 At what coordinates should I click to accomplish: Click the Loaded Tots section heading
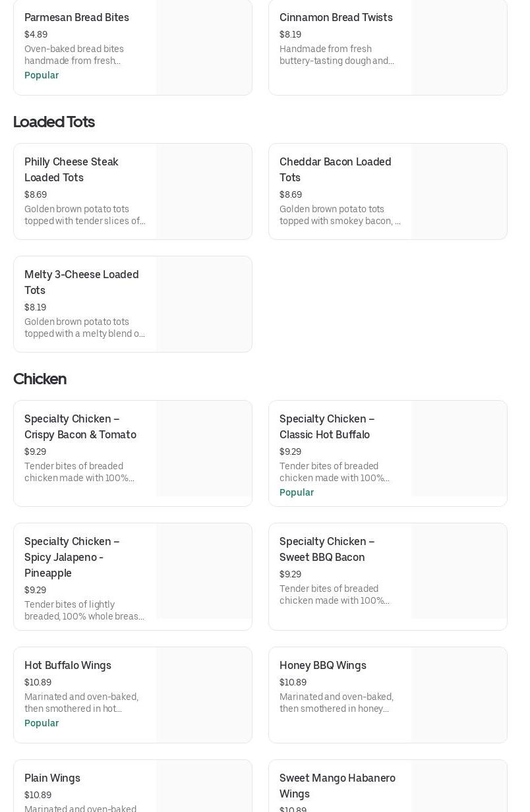coord(54,122)
